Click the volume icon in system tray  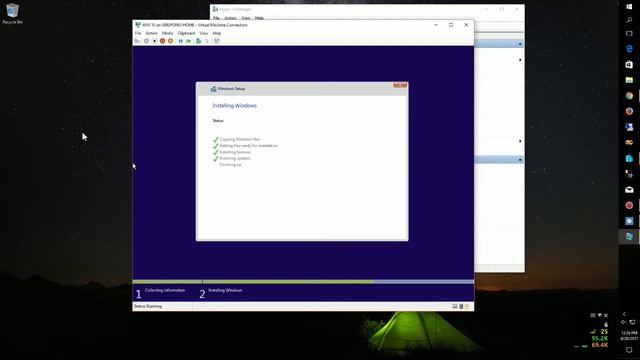[x=624, y=322]
